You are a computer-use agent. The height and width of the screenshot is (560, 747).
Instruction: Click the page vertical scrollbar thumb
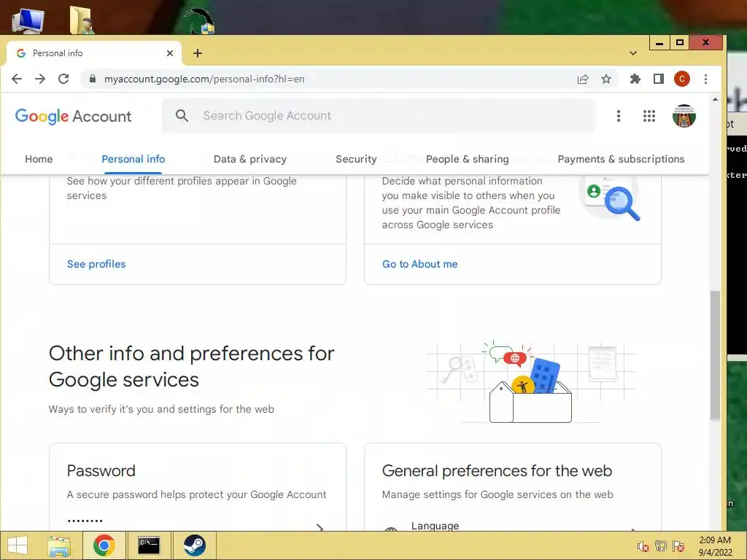(715, 355)
